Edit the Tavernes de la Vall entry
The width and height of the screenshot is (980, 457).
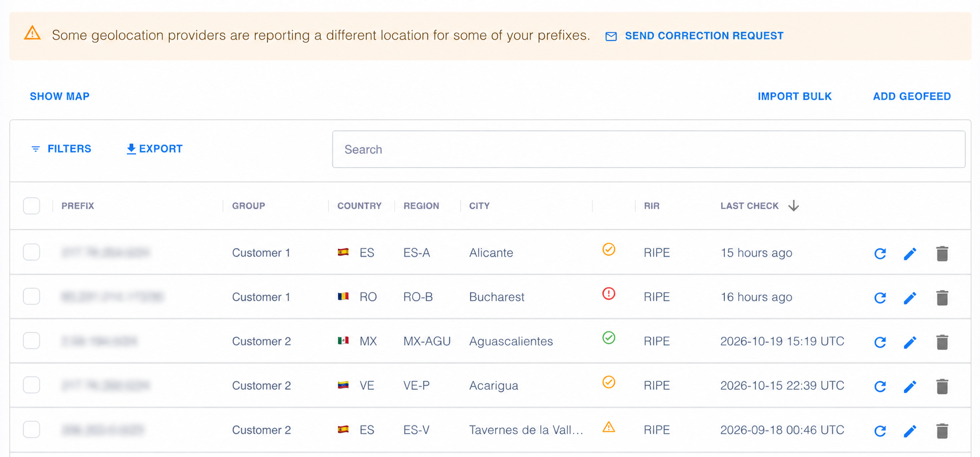pos(910,431)
